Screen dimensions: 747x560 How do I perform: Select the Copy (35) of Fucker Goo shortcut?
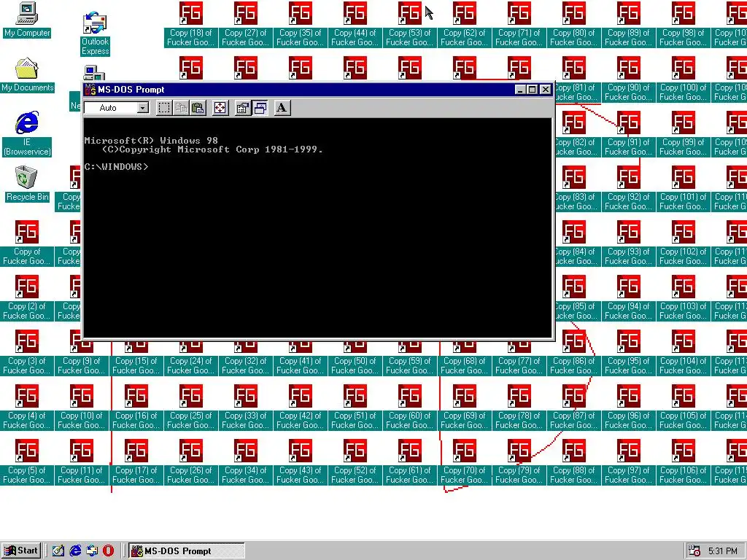[x=300, y=24]
